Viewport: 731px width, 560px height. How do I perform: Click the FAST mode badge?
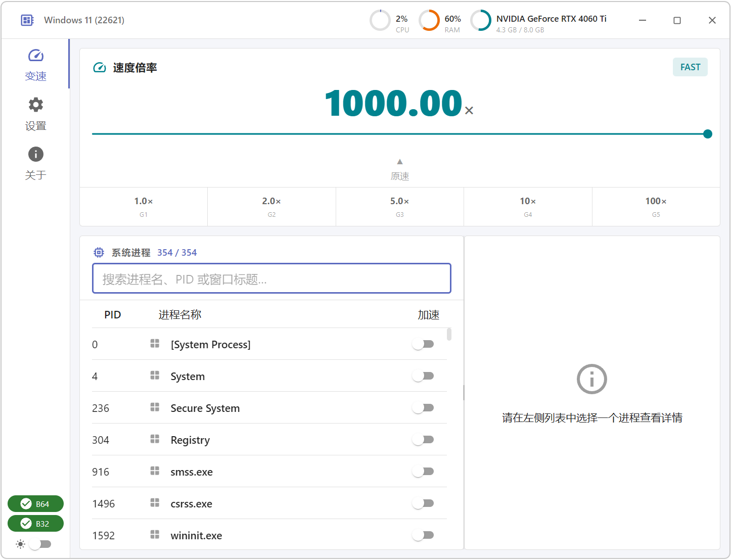click(x=690, y=67)
